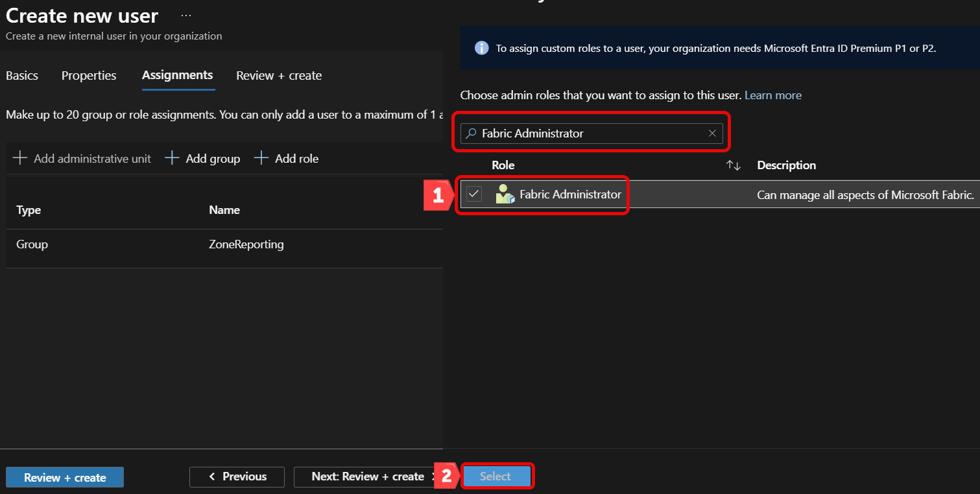The height and width of the screenshot is (494, 980).
Task: Click the plus icon beside Add role
Action: click(x=261, y=158)
